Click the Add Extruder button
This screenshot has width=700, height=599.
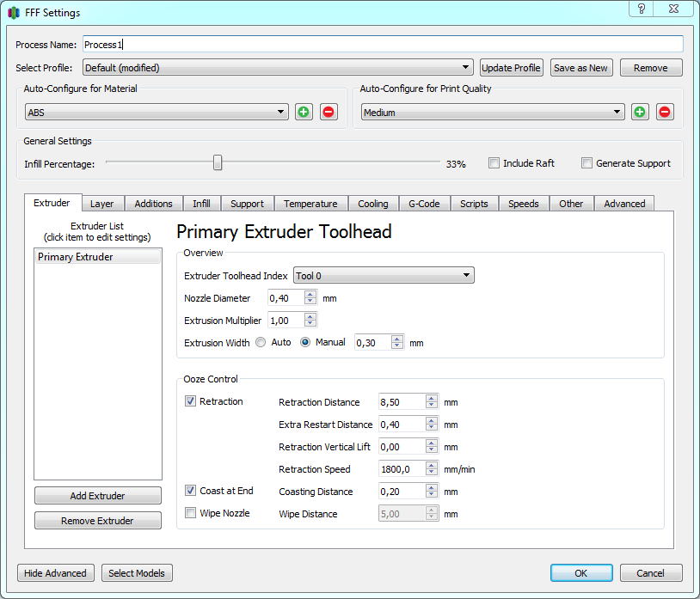tap(98, 496)
